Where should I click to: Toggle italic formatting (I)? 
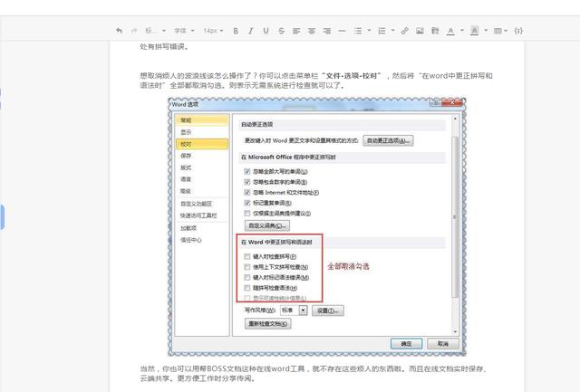251,31
